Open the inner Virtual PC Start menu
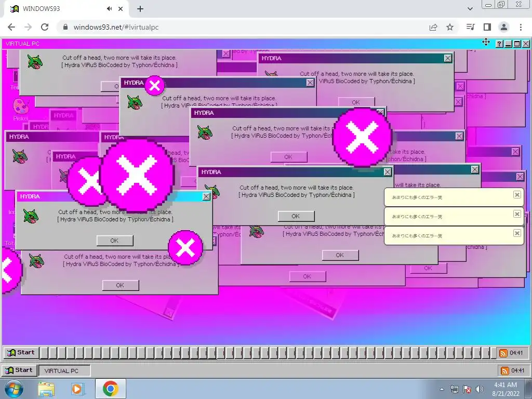This screenshot has height=399, width=532. coord(21,353)
